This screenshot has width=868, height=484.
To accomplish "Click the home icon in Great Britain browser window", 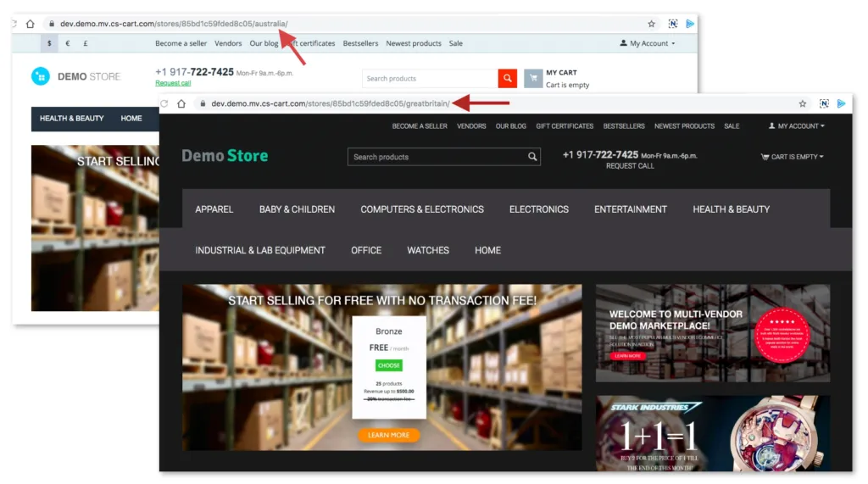I will click(181, 103).
